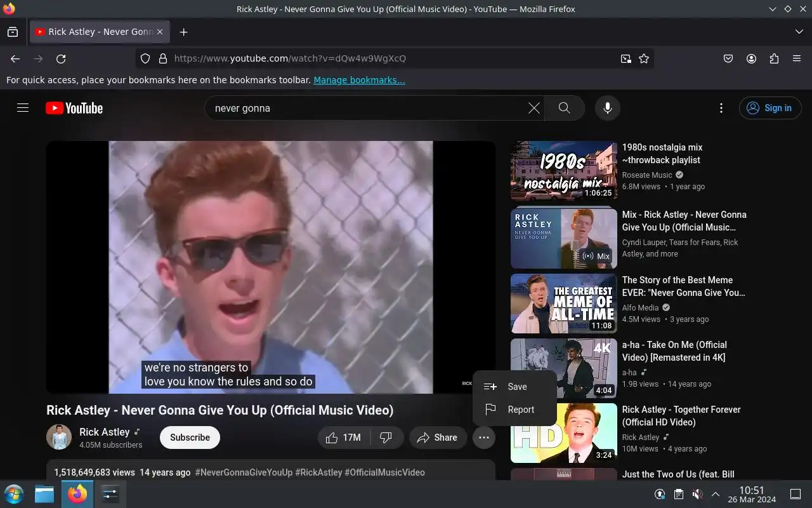The height and width of the screenshot is (508, 812).
Task: Open Firefox account icon
Action: click(751, 58)
